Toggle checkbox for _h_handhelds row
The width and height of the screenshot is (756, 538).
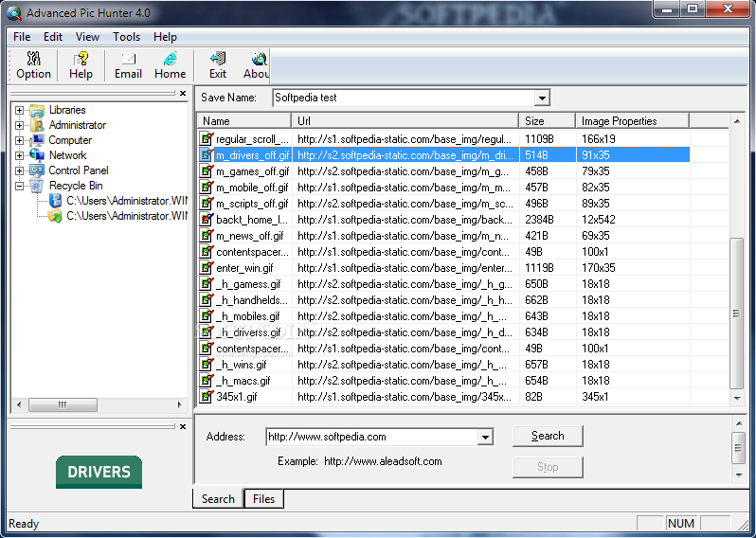click(207, 300)
